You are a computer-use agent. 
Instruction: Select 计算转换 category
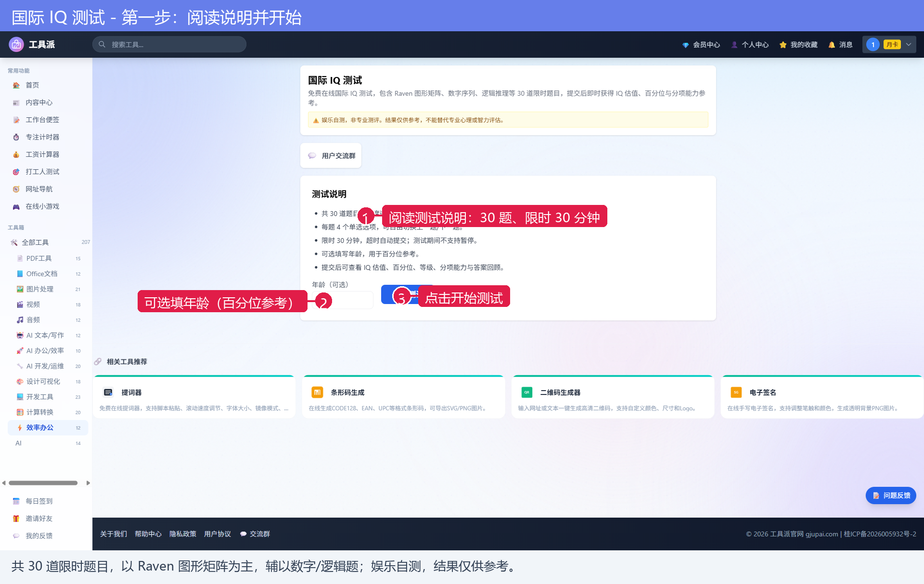48,412
